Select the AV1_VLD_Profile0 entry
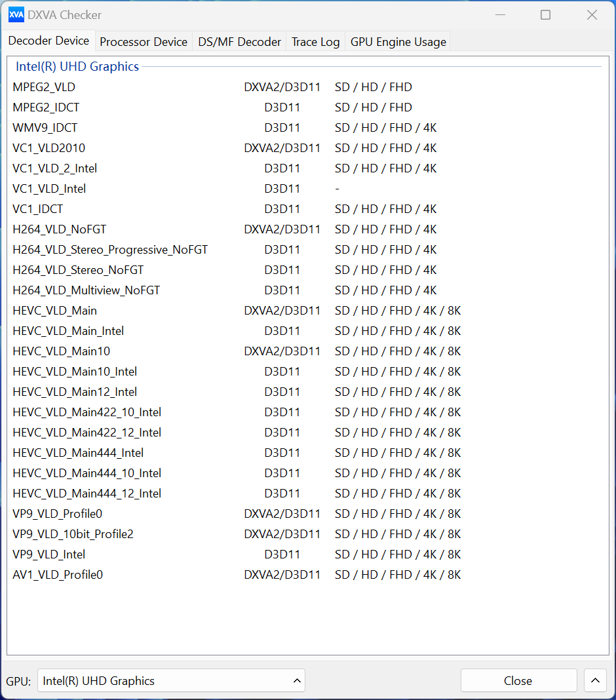Image resolution: width=616 pixels, height=700 pixels. [x=58, y=575]
